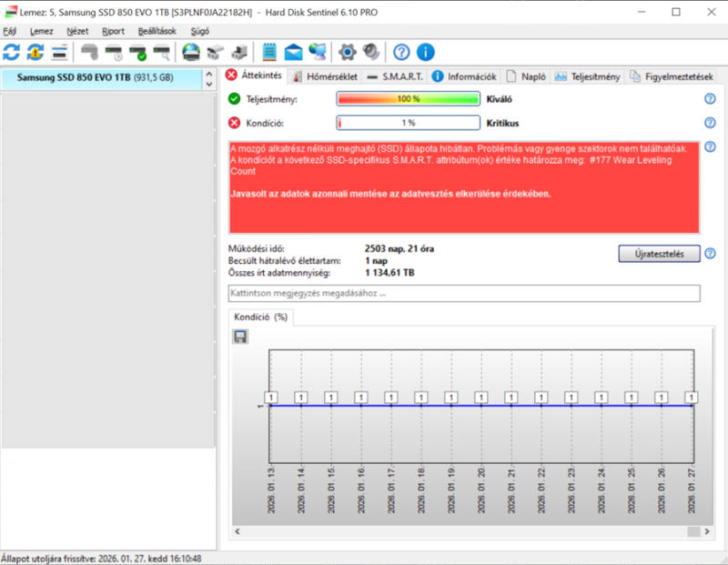Click the chart scrollbar right arrow

(x=707, y=531)
